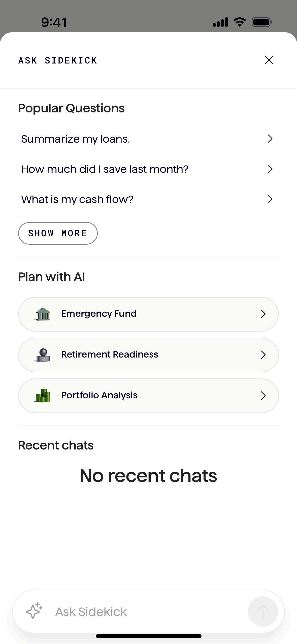Open the Emergency Fund plan
This screenshot has width=297, height=644.
pos(148,314)
